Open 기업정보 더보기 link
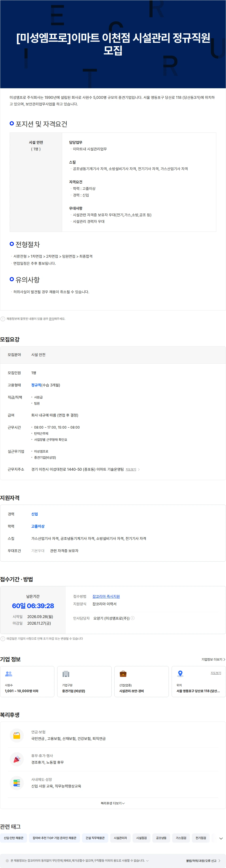The width and height of the screenshot is (226, 868). pos(213,659)
